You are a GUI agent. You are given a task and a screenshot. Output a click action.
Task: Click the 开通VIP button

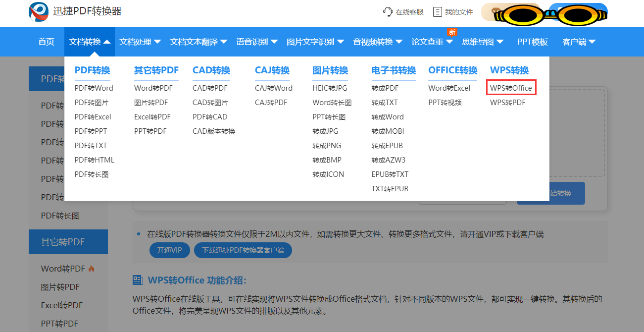click(x=170, y=250)
